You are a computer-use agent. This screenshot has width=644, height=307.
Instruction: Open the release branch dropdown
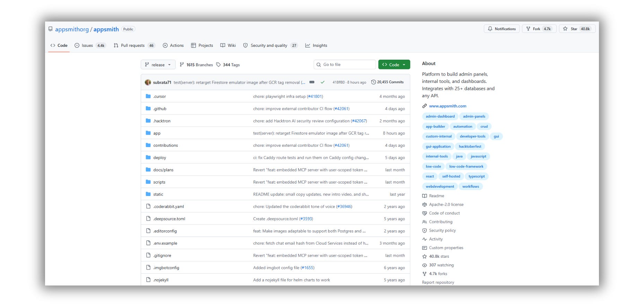pos(158,65)
